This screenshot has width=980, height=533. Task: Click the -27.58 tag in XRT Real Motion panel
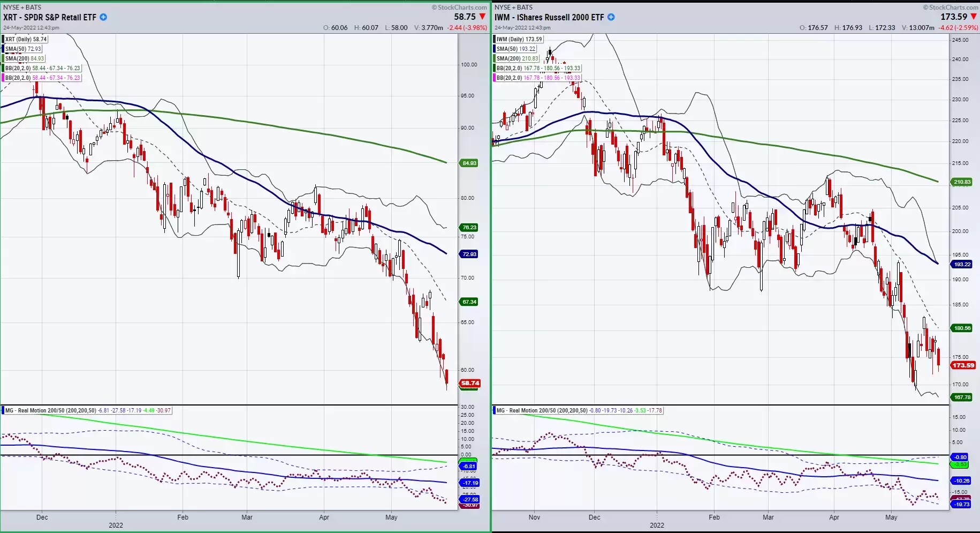coord(469,499)
